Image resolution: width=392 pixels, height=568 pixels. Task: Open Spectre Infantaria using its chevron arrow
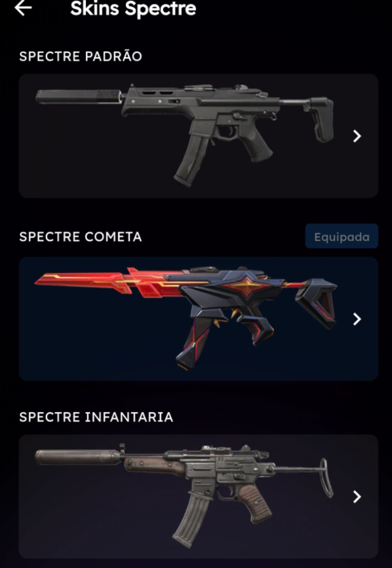tap(357, 497)
